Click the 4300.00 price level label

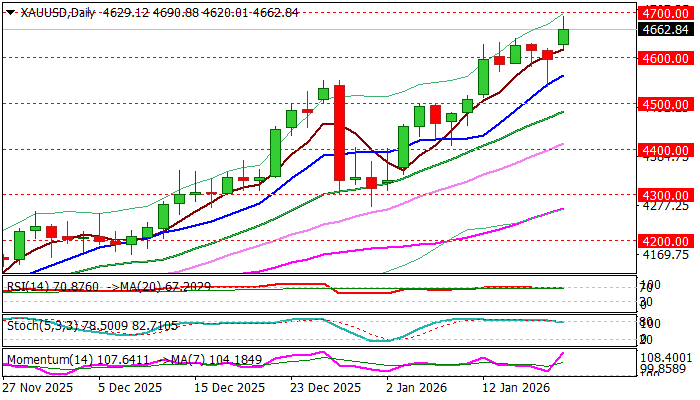665,195
